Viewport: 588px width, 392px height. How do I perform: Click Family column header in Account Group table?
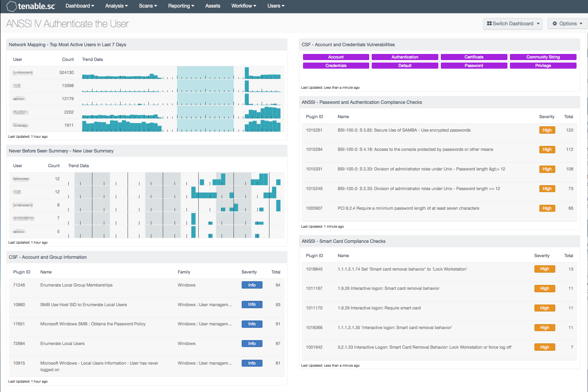pos(184,272)
